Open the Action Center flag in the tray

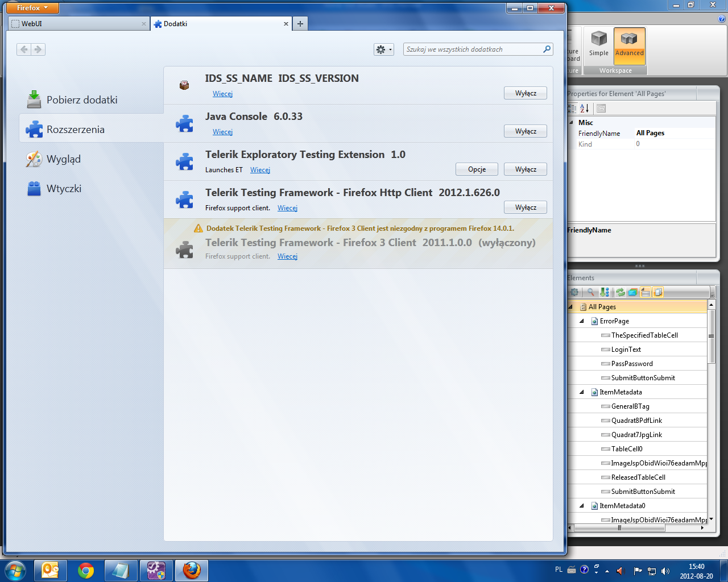[x=638, y=571]
